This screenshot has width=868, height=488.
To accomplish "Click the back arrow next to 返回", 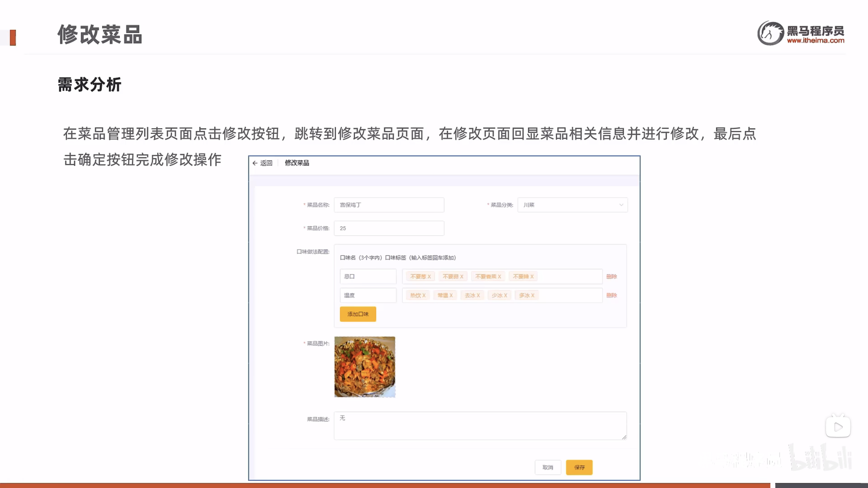I will (x=255, y=163).
